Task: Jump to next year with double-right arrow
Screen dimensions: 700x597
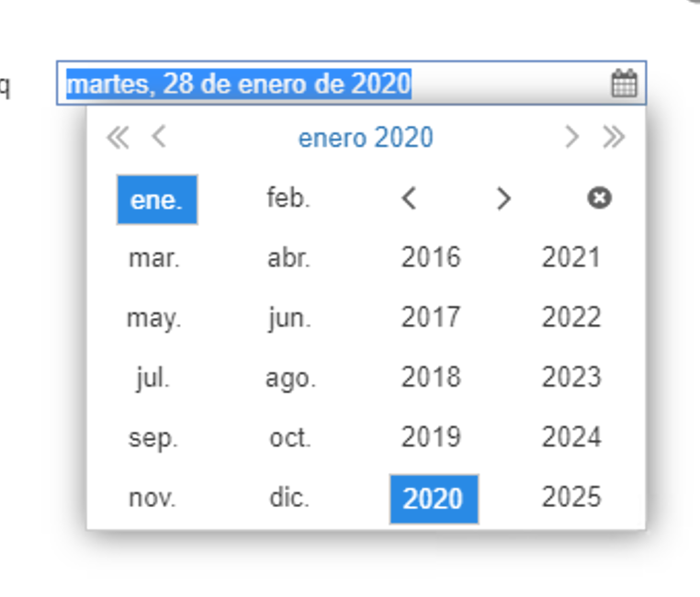Action: 614,138
